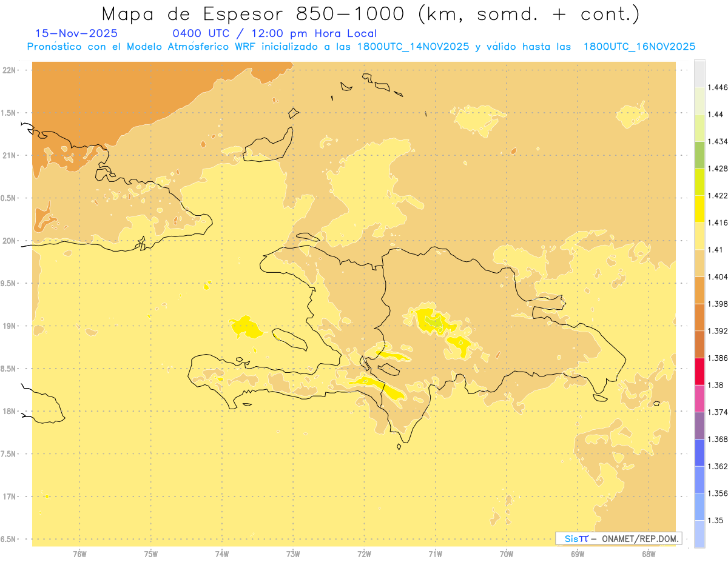Click the '71W' longitude label
The width and height of the screenshot is (728, 562).
point(435,554)
